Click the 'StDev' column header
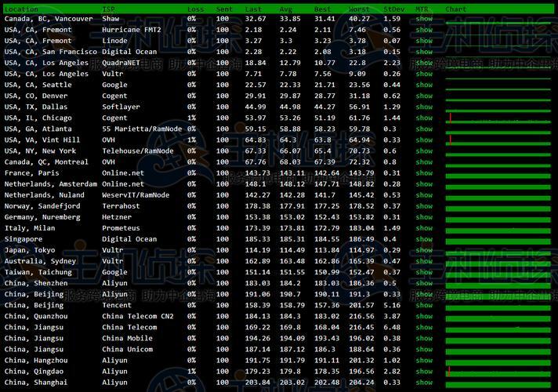Image resolution: width=558 pixels, height=392 pixels. click(394, 9)
